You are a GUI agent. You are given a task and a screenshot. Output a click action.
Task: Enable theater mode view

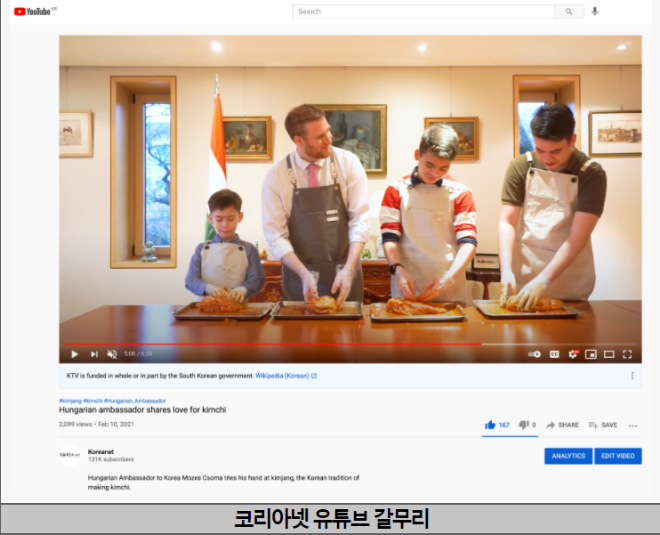pos(609,354)
